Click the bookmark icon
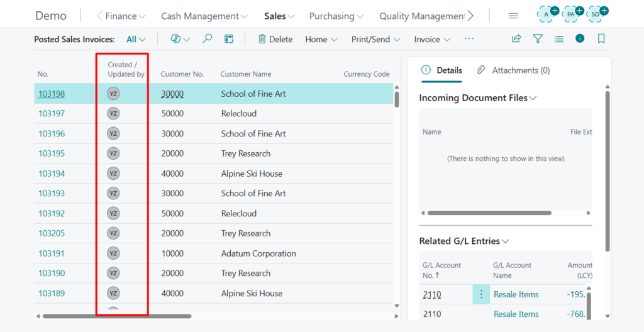Screen dimensions: 644x332 pos(601,39)
